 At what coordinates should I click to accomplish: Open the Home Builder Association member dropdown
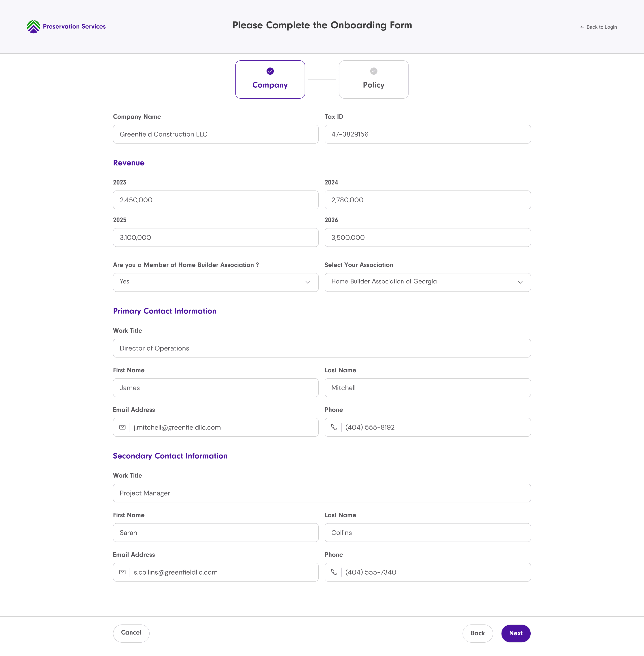[x=216, y=282]
